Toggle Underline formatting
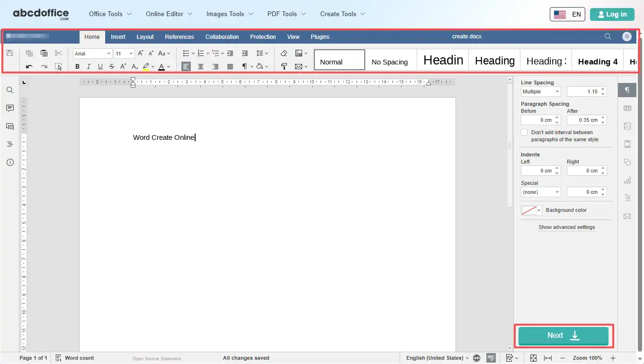Screen dimensions: 644x364 [x=100, y=66]
